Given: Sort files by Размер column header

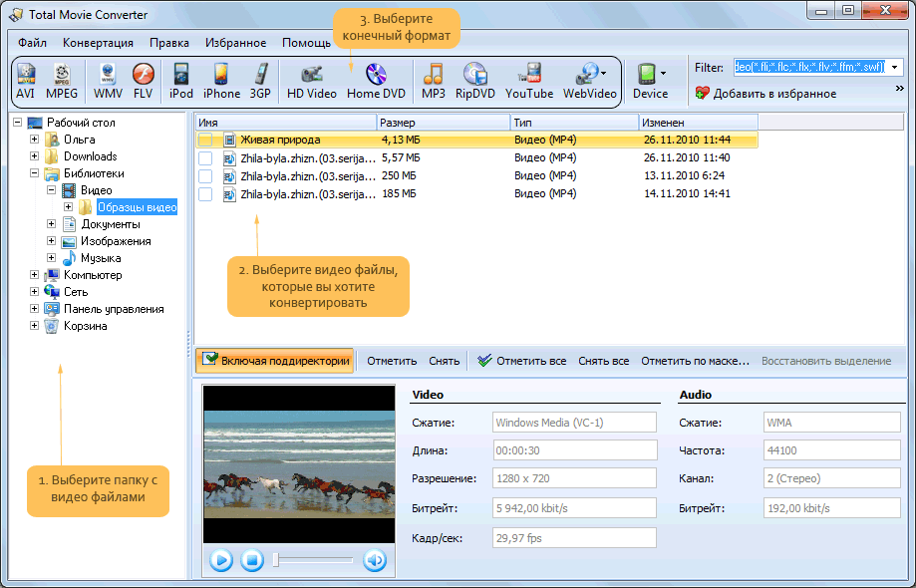Looking at the screenshot, I should pyautogui.click(x=444, y=123).
